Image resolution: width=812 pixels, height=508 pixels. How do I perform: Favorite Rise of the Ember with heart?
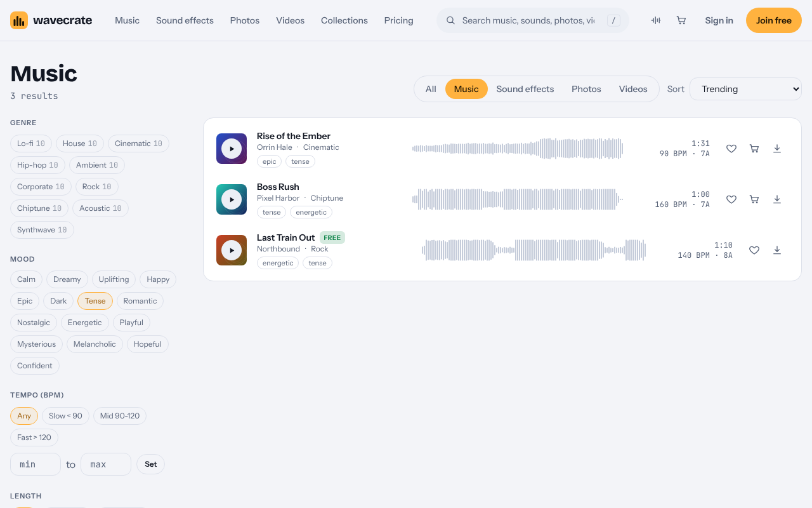731,149
